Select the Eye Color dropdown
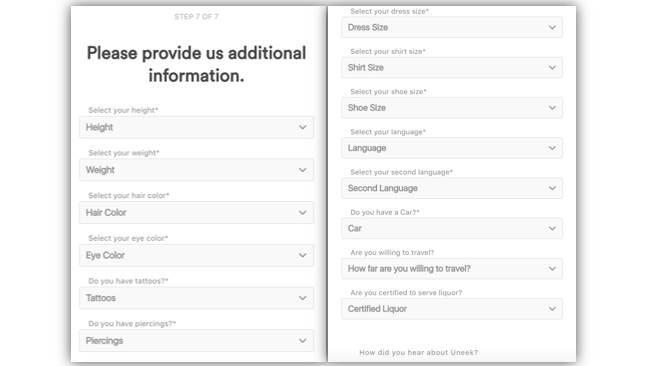This screenshot has height=366, width=651. tap(196, 256)
